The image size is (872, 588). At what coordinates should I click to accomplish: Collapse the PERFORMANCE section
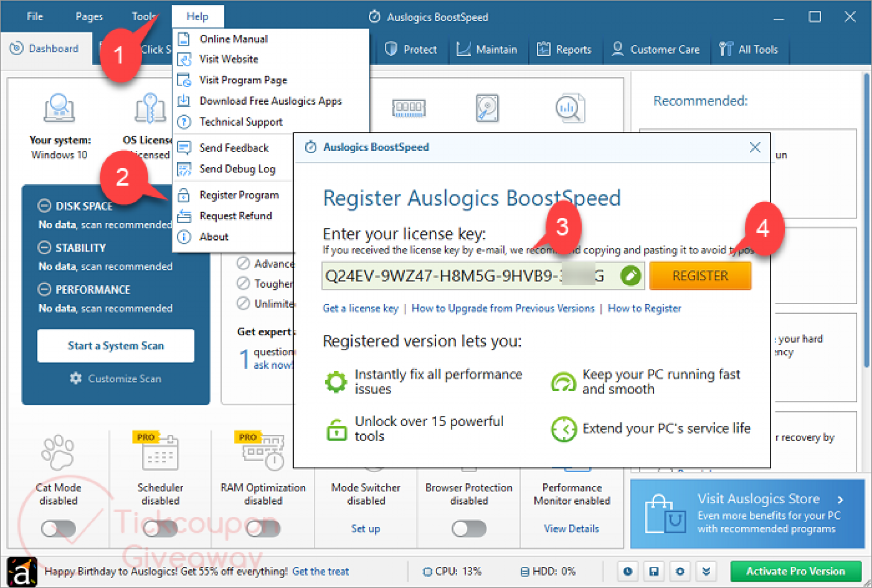[44, 290]
